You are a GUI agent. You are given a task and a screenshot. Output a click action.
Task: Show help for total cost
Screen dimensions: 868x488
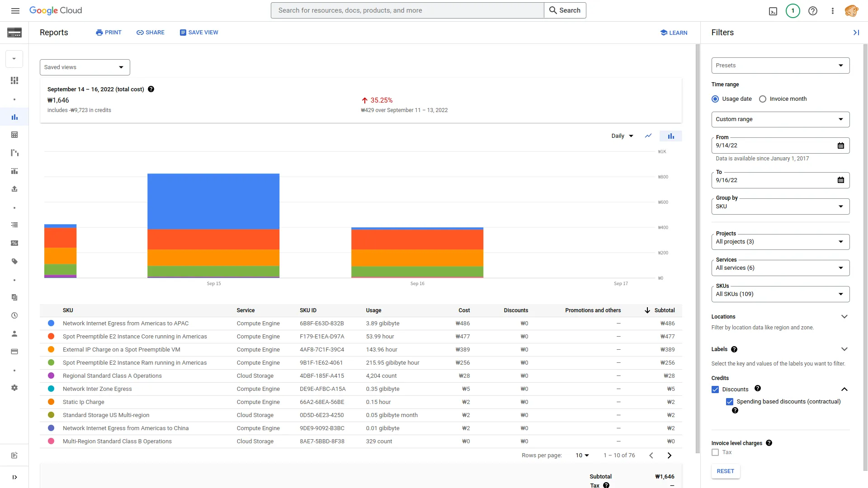click(151, 89)
